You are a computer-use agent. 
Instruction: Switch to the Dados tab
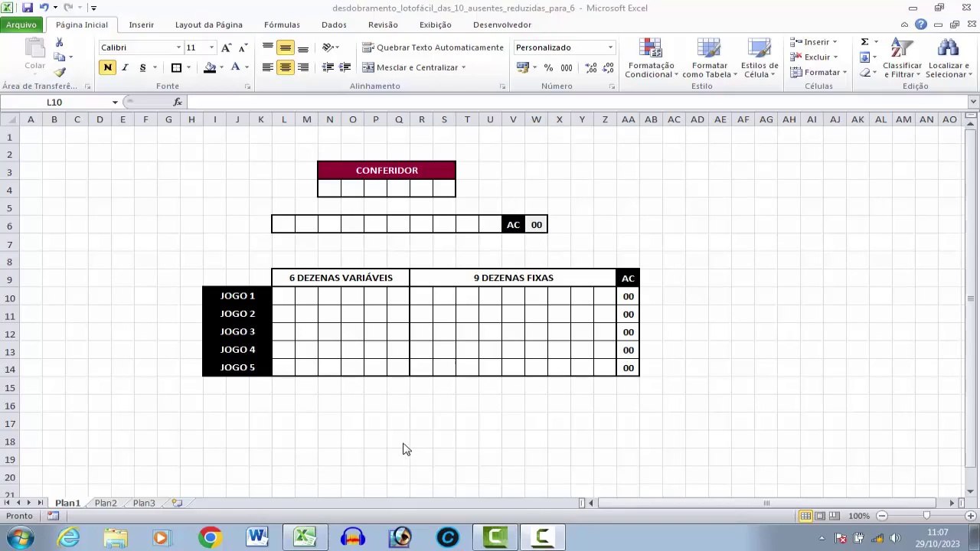(334, 24)
